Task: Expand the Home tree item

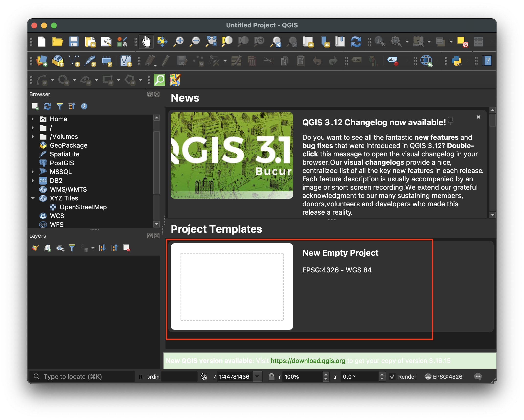Action: click(x=33, y=119)
